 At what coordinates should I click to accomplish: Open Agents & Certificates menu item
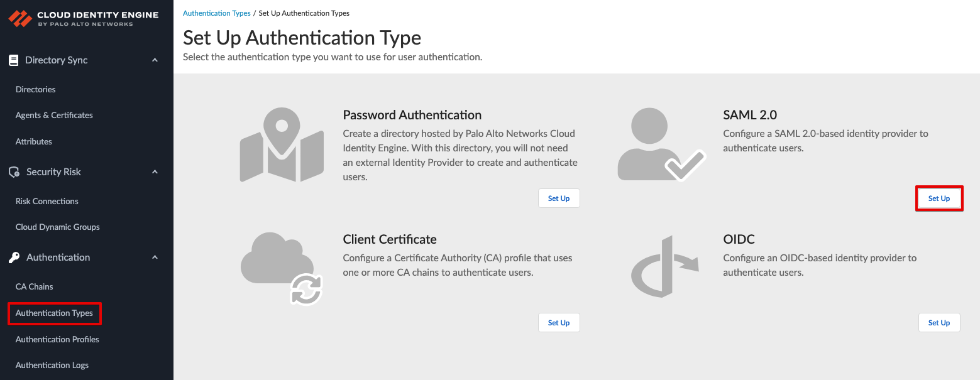[54, 115]
